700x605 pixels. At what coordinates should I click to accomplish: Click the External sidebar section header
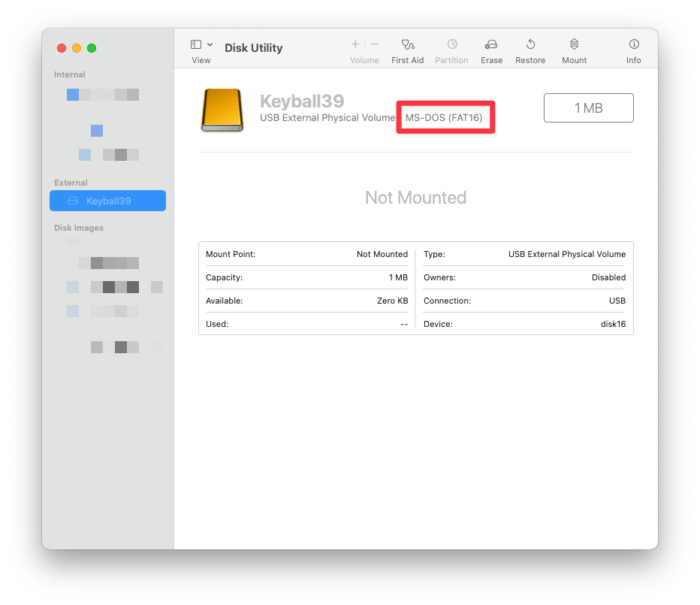point(71,183)
